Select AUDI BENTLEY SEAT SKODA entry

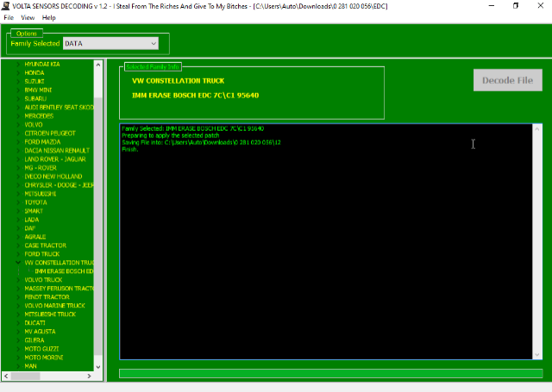tap(59, 108)
